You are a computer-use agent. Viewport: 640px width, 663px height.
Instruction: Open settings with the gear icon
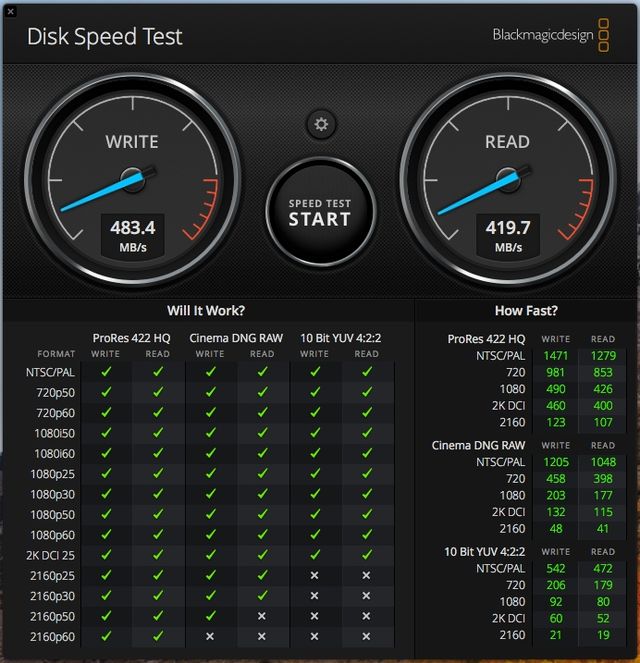[x=321, y=124]
